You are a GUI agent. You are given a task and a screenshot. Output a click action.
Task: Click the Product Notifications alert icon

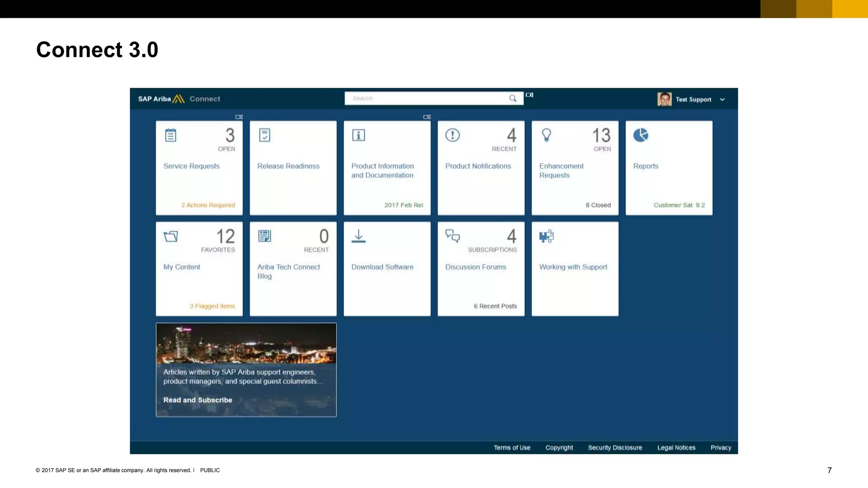click(x=452, y=135)
